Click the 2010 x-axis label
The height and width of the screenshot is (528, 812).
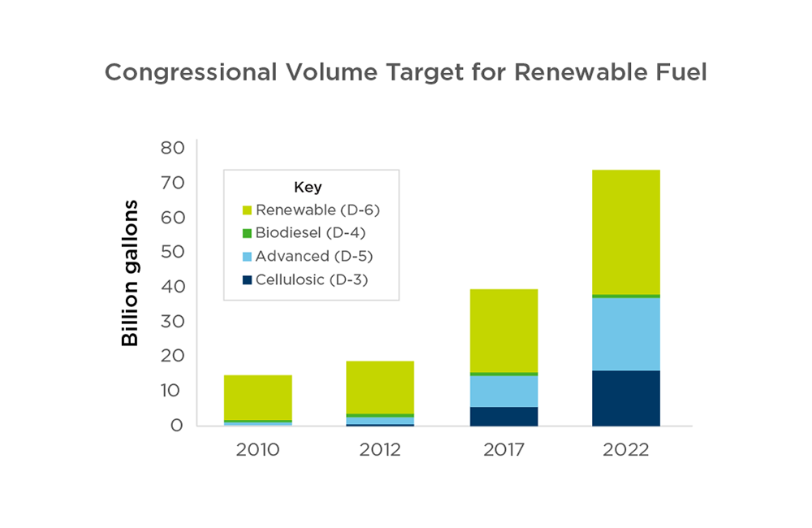pyautogui.click(x=257, y=449)
